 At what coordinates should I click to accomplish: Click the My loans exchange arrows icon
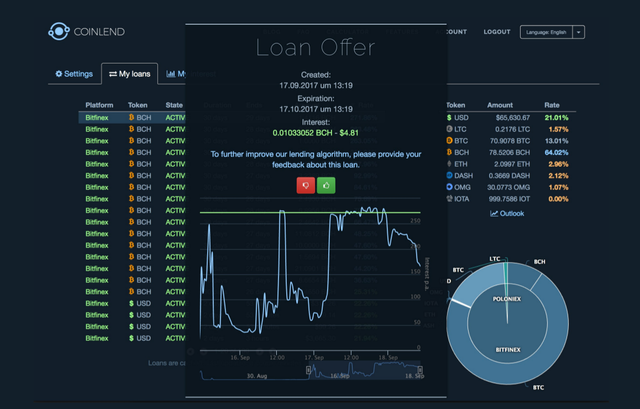click(x=113, y=74)
